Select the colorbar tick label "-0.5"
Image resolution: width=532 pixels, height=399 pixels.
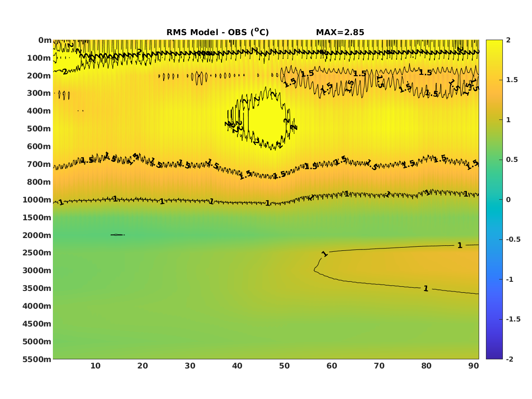point(513,239)
